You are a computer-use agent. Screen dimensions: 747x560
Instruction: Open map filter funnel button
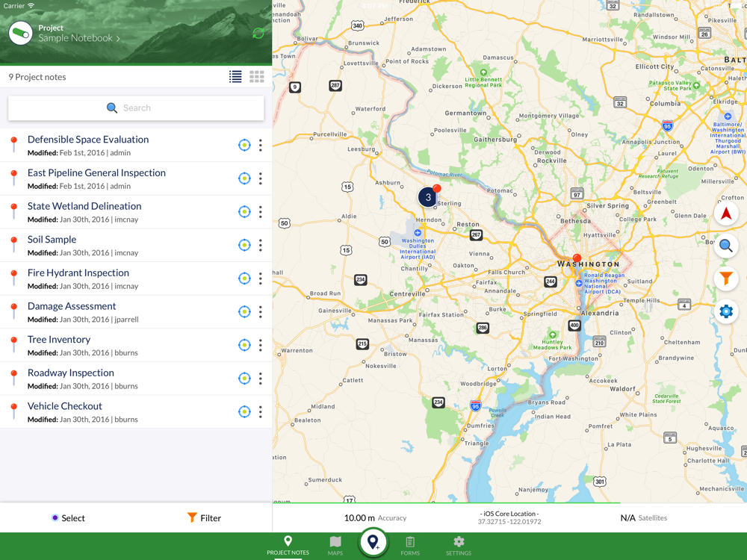[726, 278]
